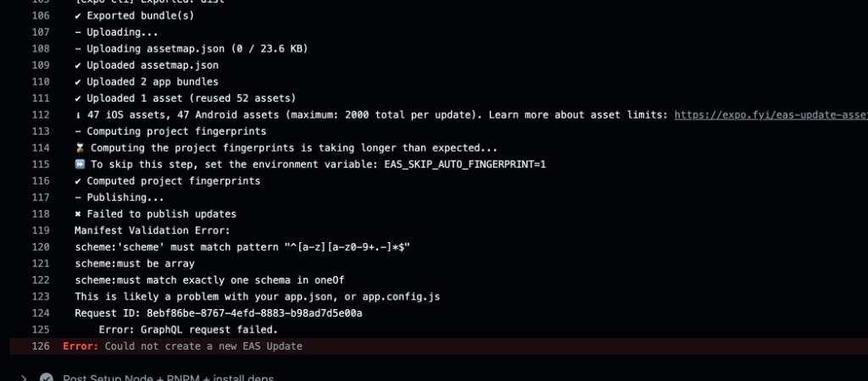Select log line number 115
The image size is (868, 381).
(x=41, y=164)
